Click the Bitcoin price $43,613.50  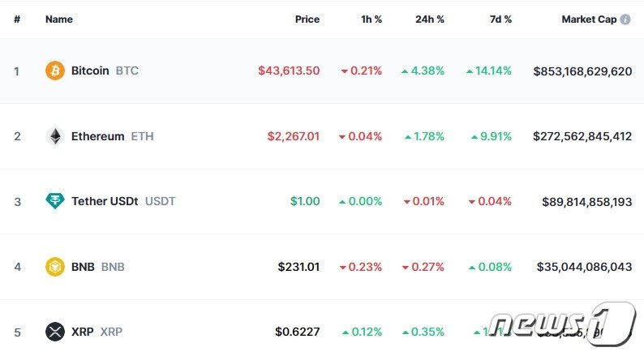pyautogui.click(x=289, y=71)
